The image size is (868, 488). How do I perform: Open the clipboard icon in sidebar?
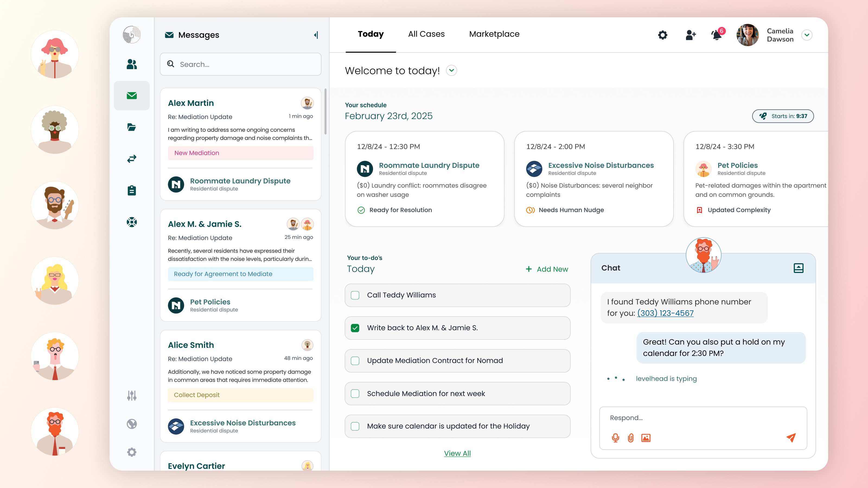(x=132, y=190)
